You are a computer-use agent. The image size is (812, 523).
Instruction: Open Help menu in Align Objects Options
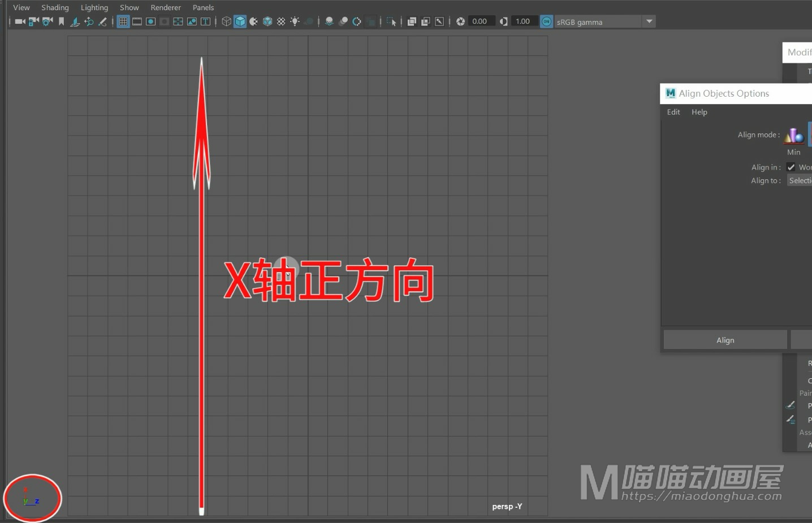(699, 112)
